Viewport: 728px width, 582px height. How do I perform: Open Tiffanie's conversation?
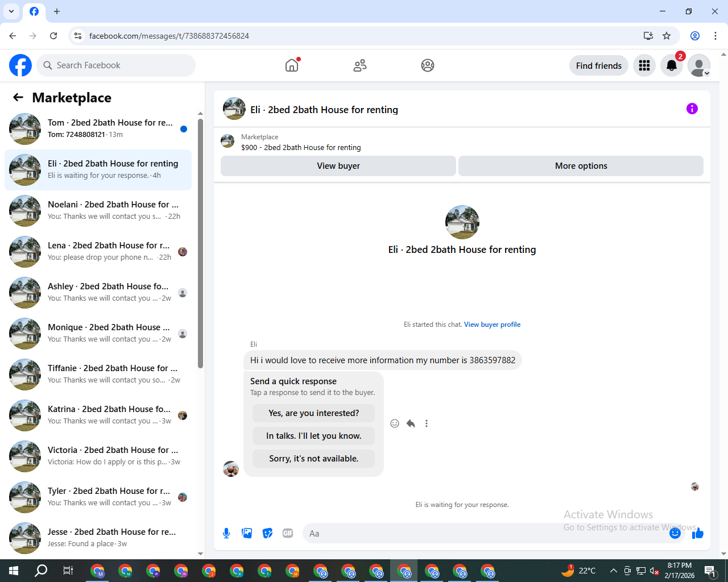click(x=98, y=375)
